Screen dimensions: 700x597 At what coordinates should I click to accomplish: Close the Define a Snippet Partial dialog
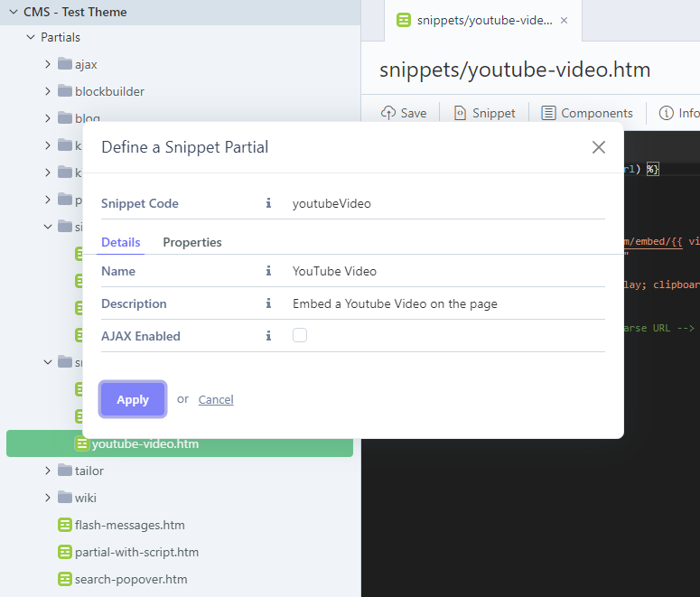pos(598,147)
